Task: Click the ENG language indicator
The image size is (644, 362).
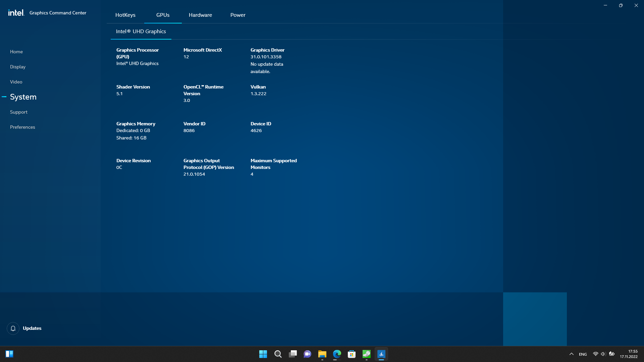Action: coord(583,354)
